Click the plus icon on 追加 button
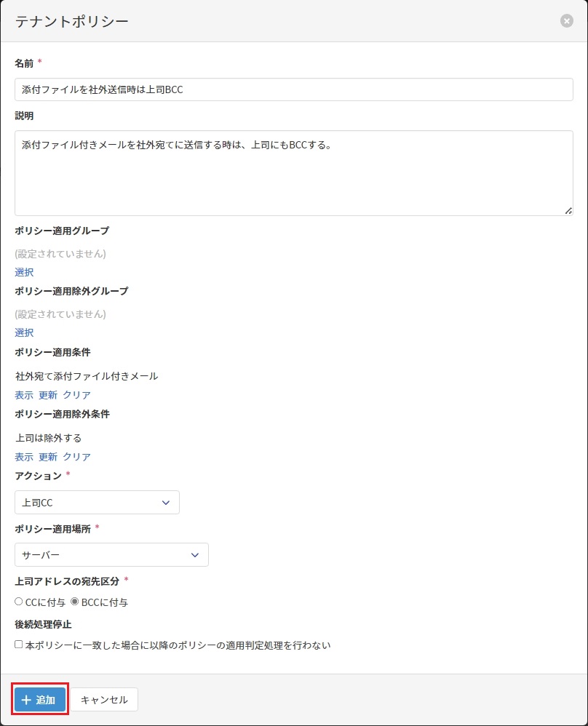 coord(26,700)
